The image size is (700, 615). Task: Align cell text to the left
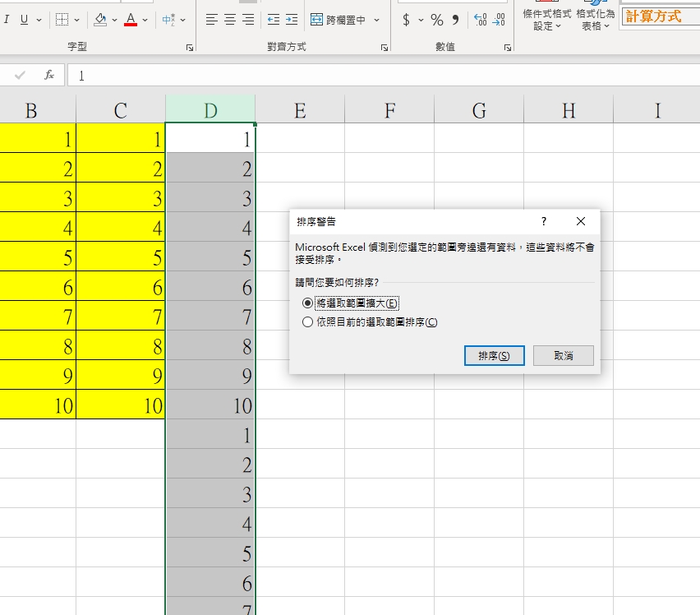(212, 19)
